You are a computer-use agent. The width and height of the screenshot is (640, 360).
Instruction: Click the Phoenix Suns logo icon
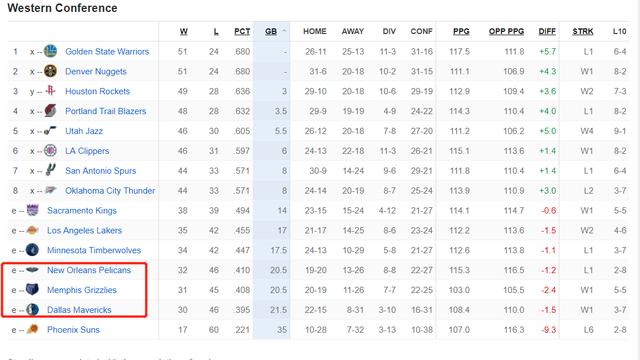pyautogui.click(x=32, y=329)
